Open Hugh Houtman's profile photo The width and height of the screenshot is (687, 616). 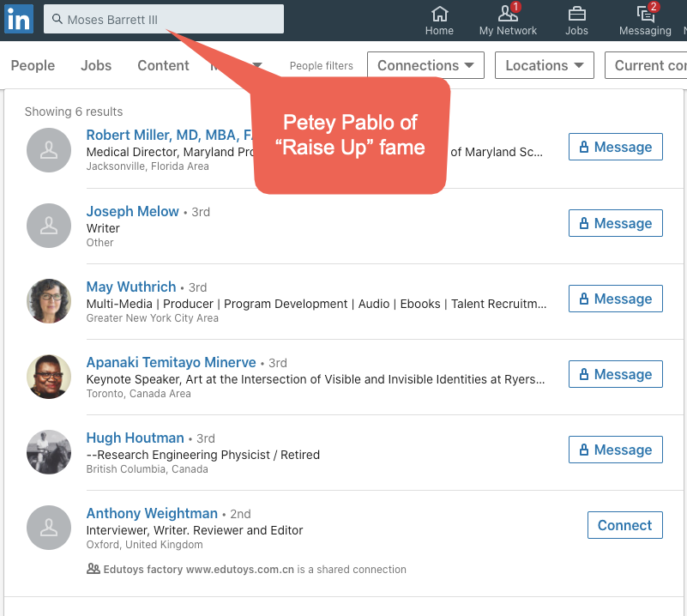point(49,451)
